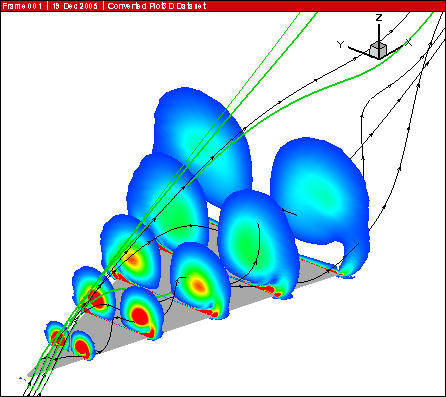This screenshot has width=446, height=397.
Task: Click the short black arrow on the rightmost slice
Action: tap(289, 212)
